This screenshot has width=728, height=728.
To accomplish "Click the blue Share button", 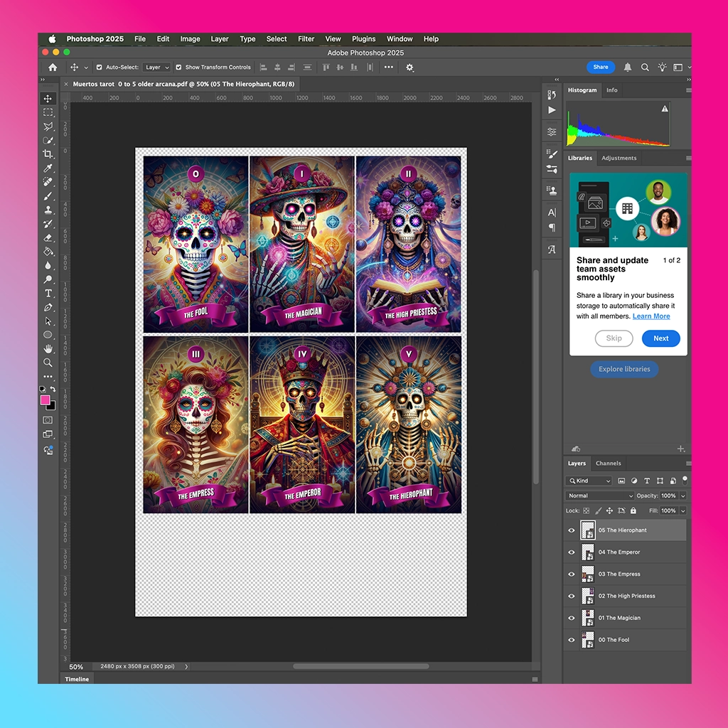I will [x=600, y=67].
